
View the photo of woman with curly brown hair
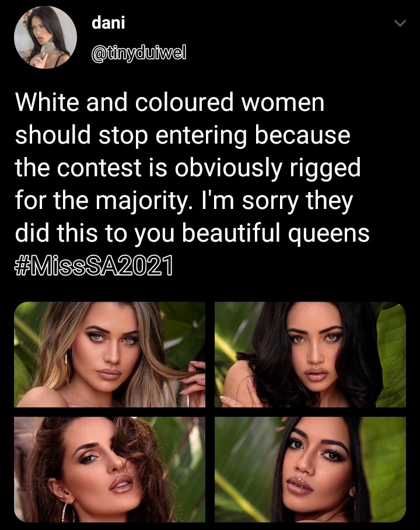[x=110, y=469]
